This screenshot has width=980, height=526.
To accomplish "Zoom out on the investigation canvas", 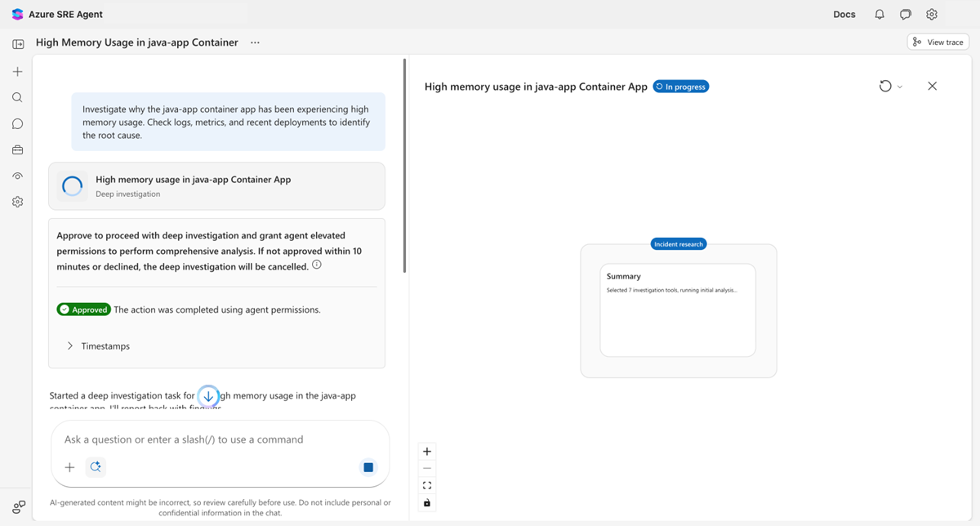I will [427, 469].
